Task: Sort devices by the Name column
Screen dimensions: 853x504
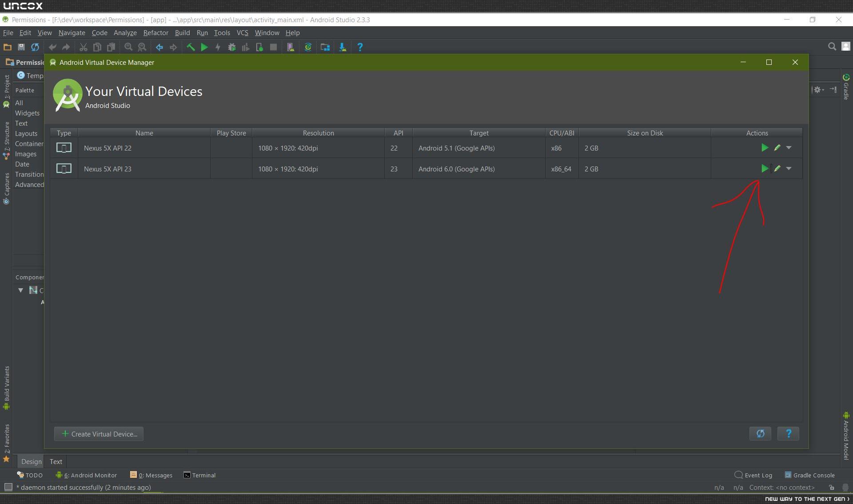Action: coord(144,133)
